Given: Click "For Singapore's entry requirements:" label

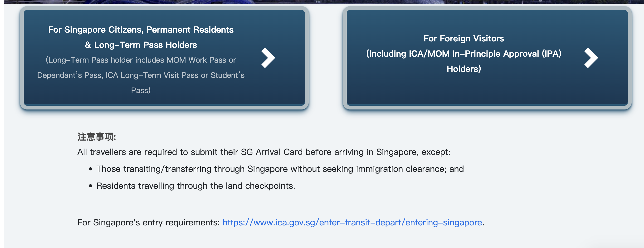Looking at the screenshot, I should click(x=148, y=222).
